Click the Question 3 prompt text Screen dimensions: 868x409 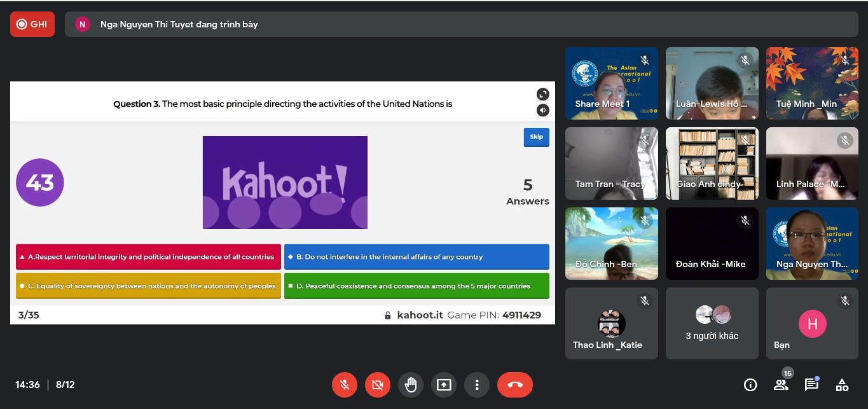click(282, 104)
